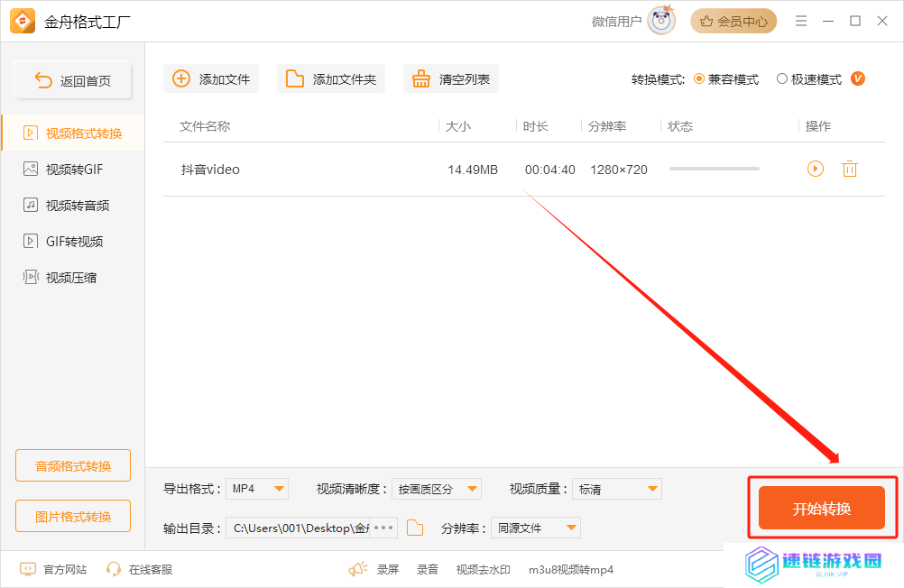
Task: Click the orange VIP badge icon
Action: [858, 78]
